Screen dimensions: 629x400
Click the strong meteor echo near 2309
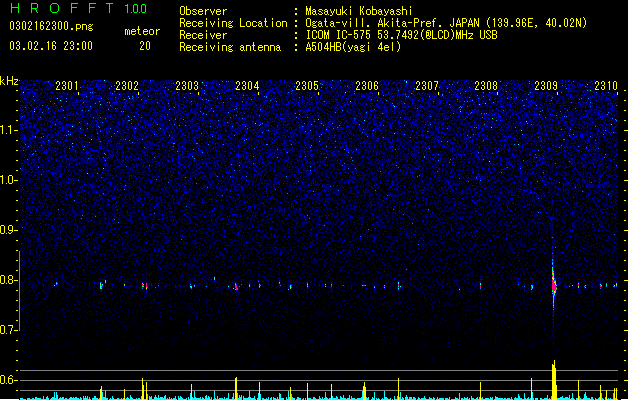click(x=554, y=286)
